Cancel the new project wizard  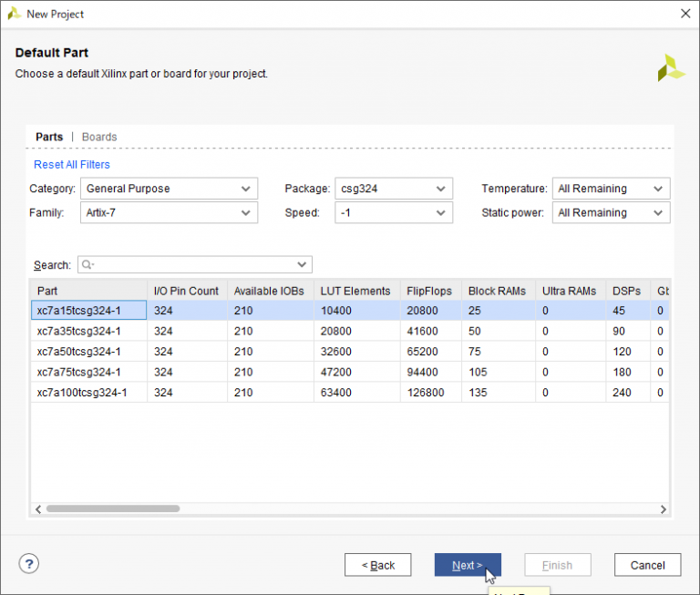point(647,565)
